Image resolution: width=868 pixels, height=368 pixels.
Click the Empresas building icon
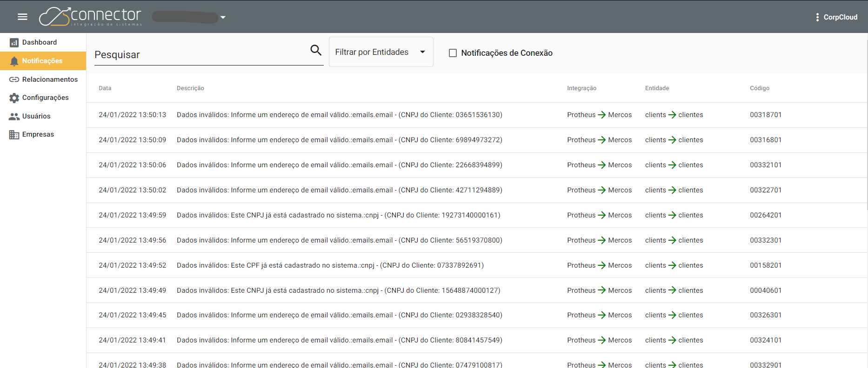click(14, 135)
